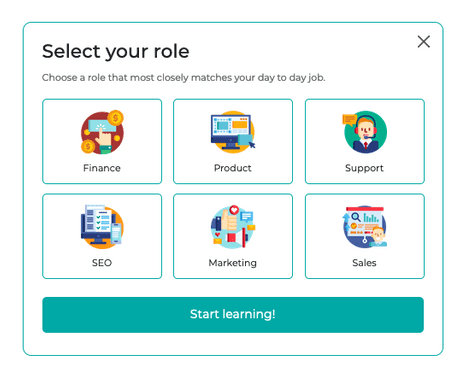The height and width of the screenshot is (381, 466).
Task: Click the speech bubble in Support icon
Action: [349, 119]
